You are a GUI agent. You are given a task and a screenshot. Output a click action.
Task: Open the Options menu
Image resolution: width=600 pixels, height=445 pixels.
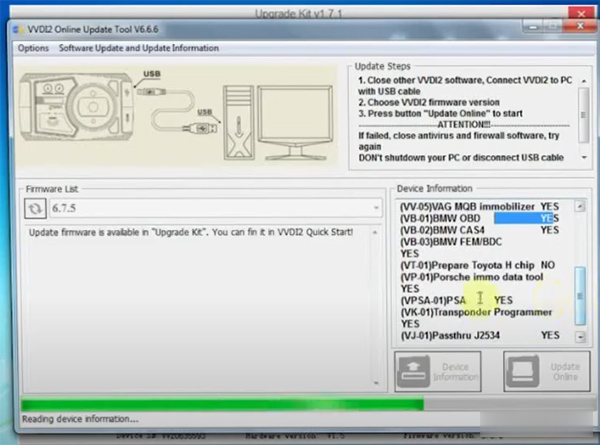(33, 48)
